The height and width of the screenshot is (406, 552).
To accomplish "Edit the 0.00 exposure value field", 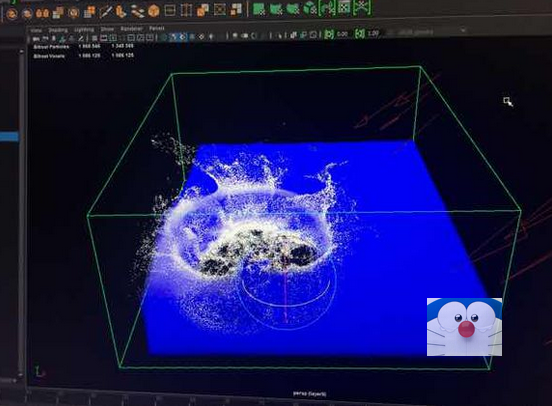I will 343,34.
